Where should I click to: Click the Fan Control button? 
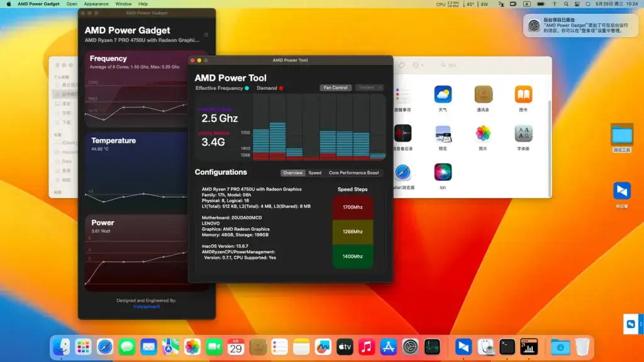coord(335,87)
